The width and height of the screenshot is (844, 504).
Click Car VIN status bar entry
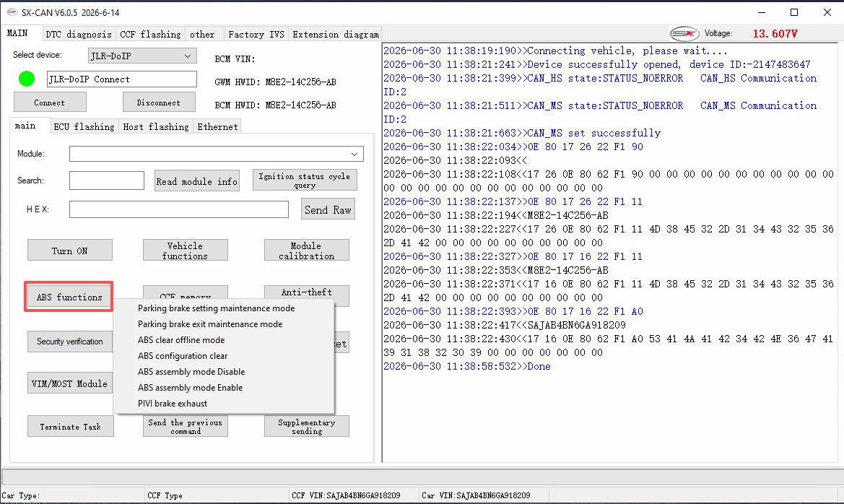click(x=477, y=495)
